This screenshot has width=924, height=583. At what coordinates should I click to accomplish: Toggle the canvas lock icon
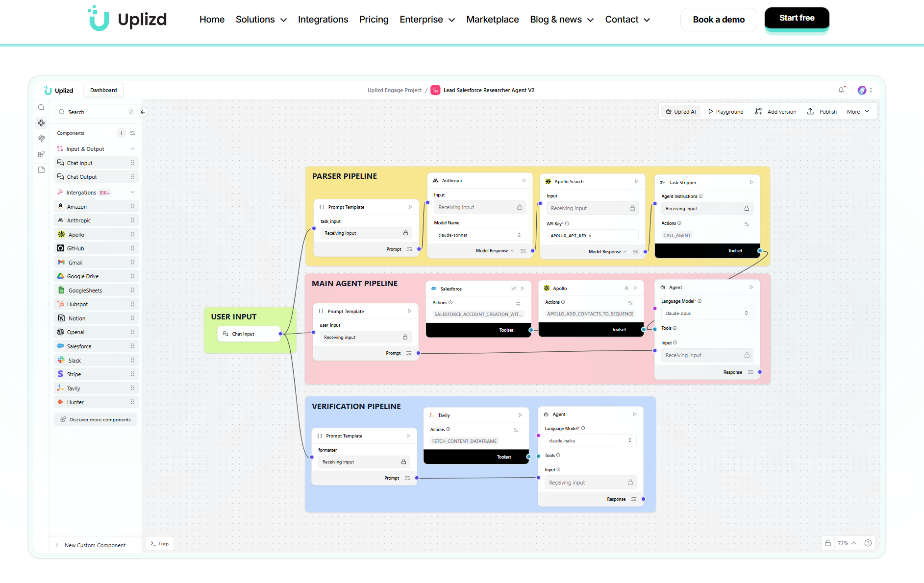pyautogui.click(x=828, y=543)
